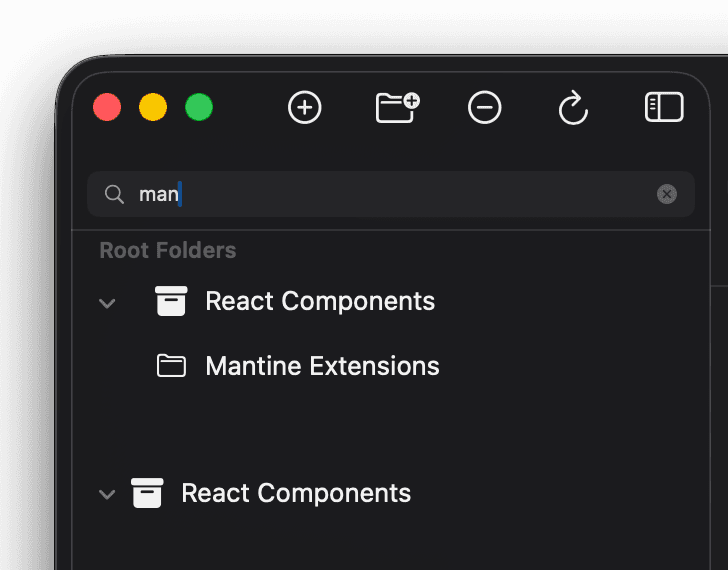Click archive box icon of lower React Components

(147, 493)
